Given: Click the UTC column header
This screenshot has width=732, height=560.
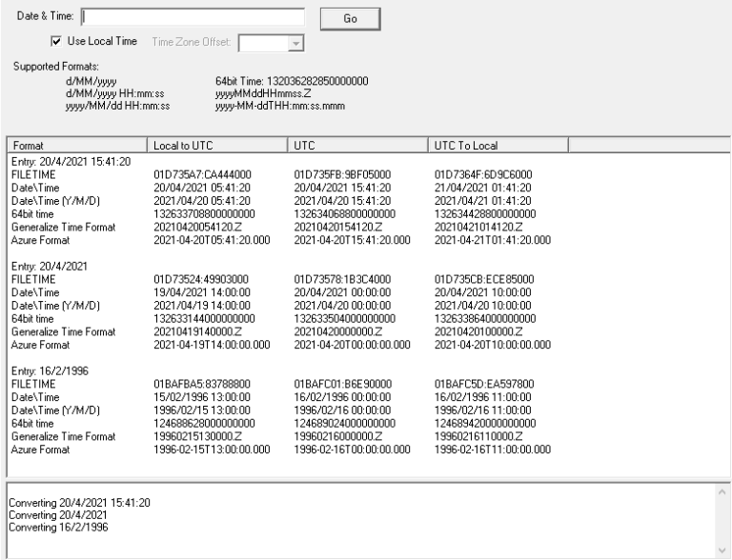Looking at the screenshot, I should point(357,146).
